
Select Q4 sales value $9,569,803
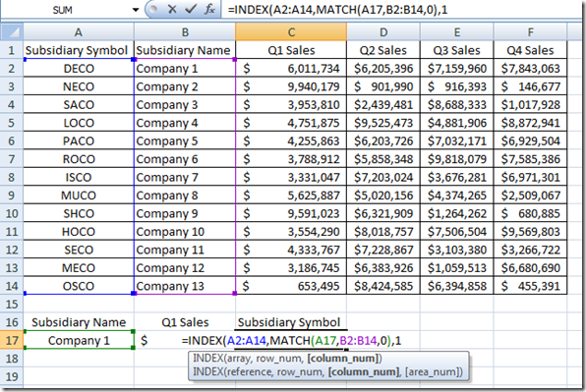coord(530,232)
